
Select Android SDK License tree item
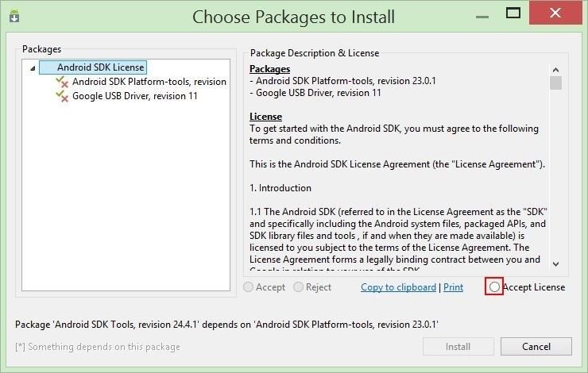click(93, 67)
